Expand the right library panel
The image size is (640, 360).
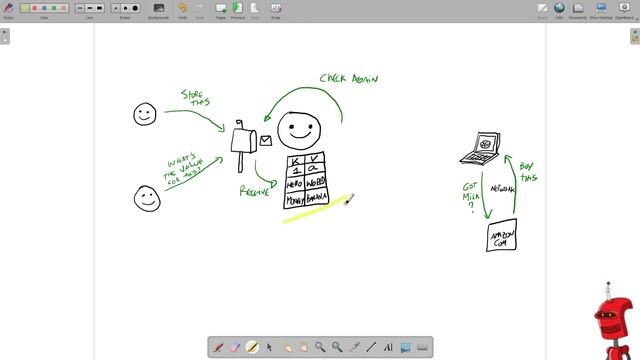pos(635,36)
